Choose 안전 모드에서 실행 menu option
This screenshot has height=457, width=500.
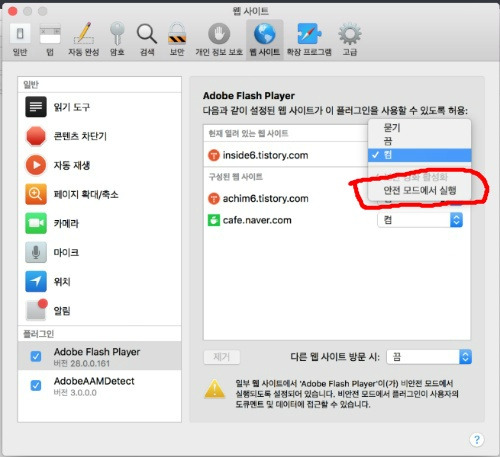419,190
